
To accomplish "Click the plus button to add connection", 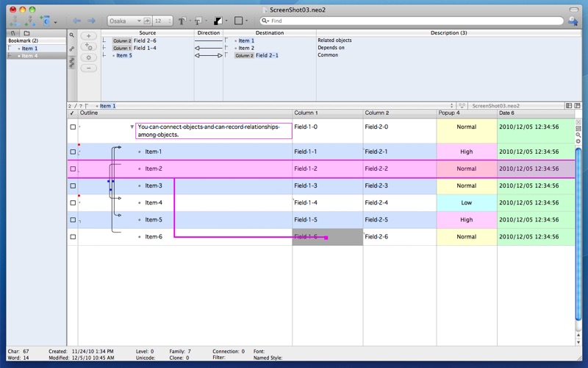I will 89,35.
